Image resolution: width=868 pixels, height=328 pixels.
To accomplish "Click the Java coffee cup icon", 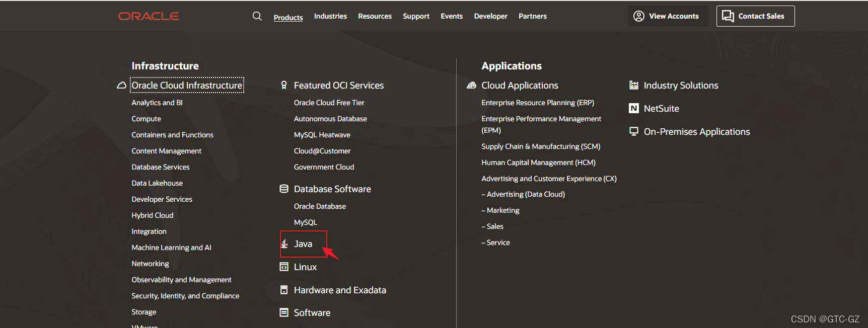I will pos(284,244).
